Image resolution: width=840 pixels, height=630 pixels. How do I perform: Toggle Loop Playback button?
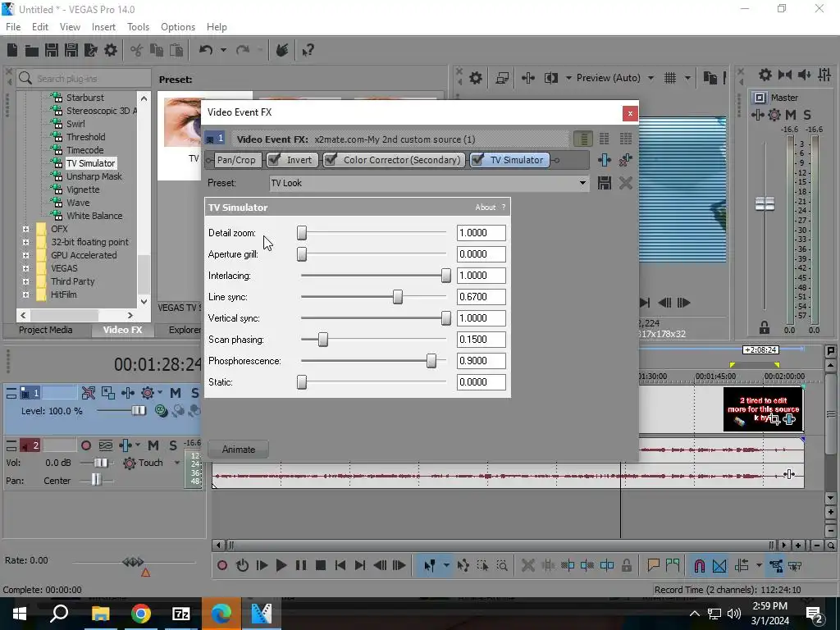[x=242, y=565]
